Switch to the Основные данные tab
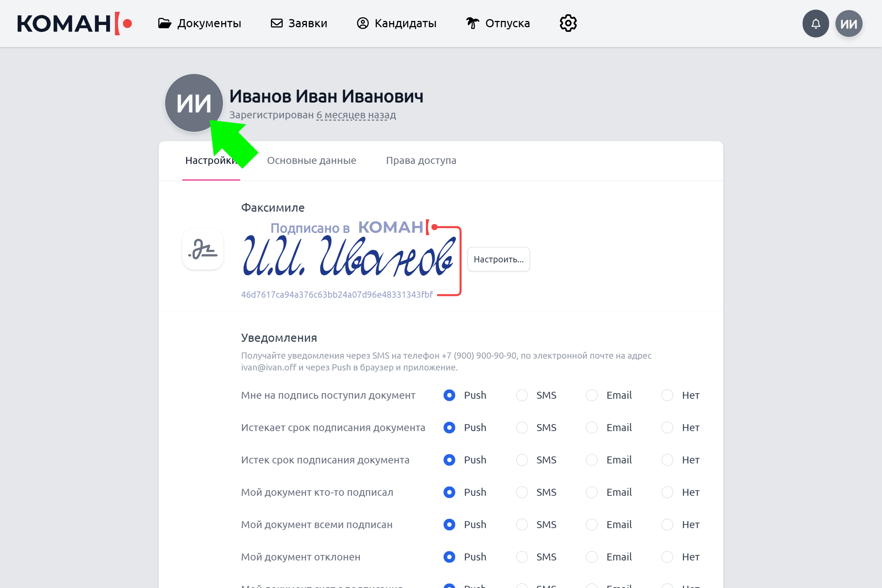 pos(311,161)
